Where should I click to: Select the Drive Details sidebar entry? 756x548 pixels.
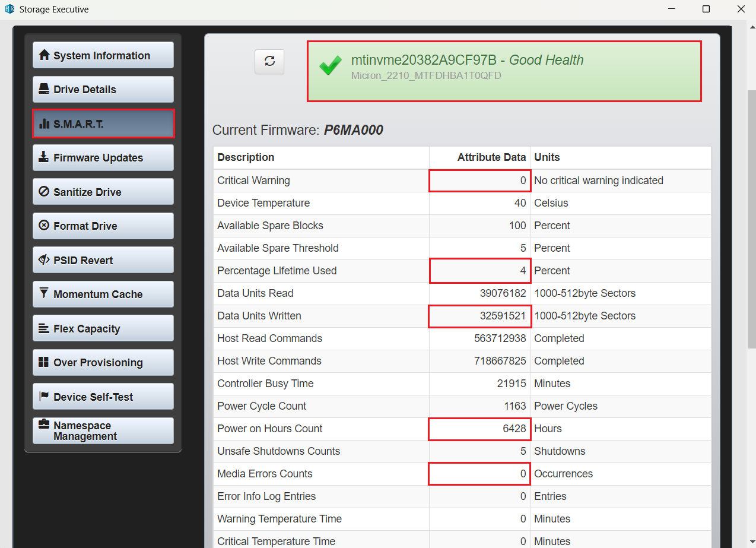pos(103,89)
